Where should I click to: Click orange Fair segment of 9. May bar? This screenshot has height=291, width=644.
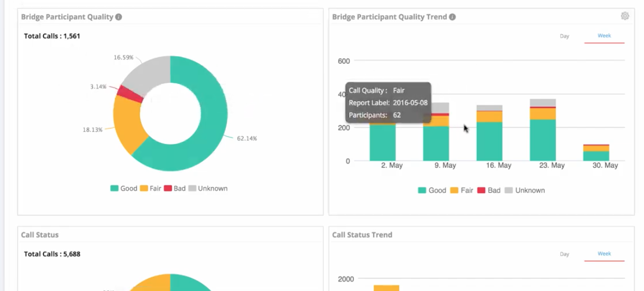point(436,121)
